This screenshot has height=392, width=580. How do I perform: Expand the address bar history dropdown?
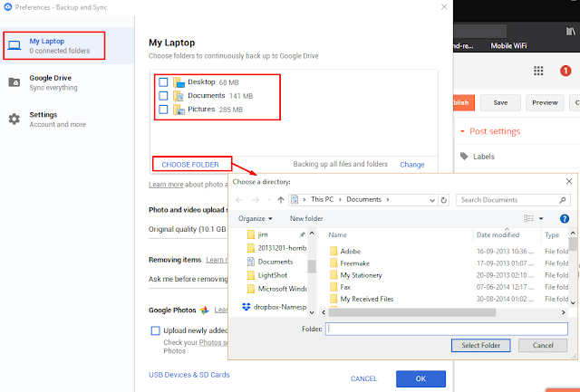432,200
